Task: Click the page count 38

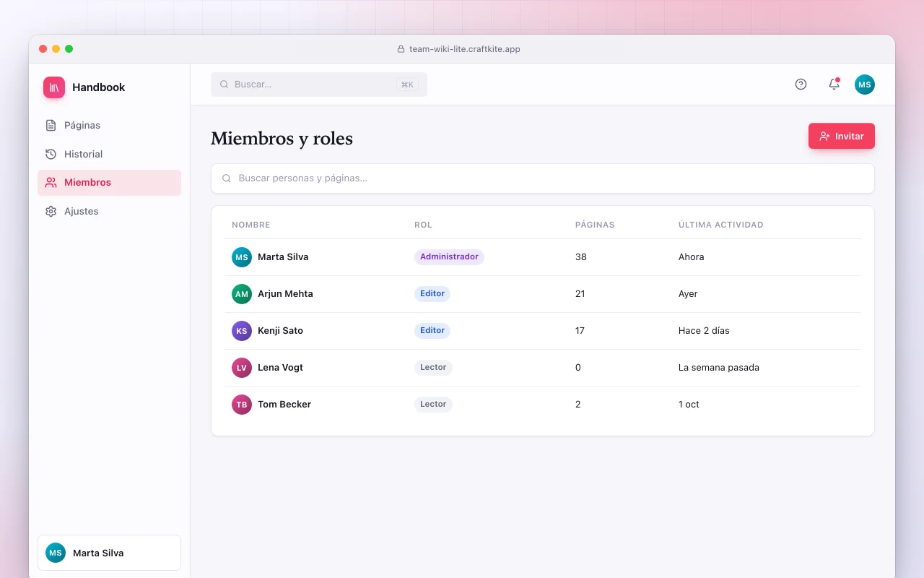Action: (581, 257)
